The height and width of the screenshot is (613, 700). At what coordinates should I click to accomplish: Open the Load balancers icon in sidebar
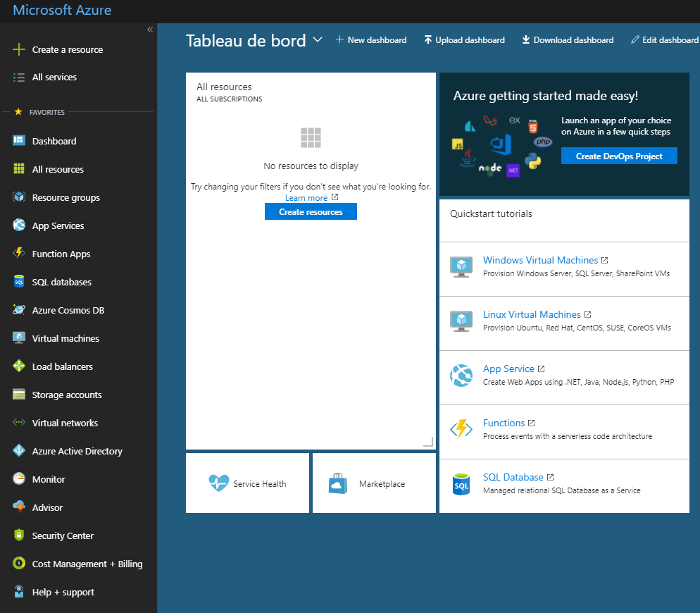(19, 366)
